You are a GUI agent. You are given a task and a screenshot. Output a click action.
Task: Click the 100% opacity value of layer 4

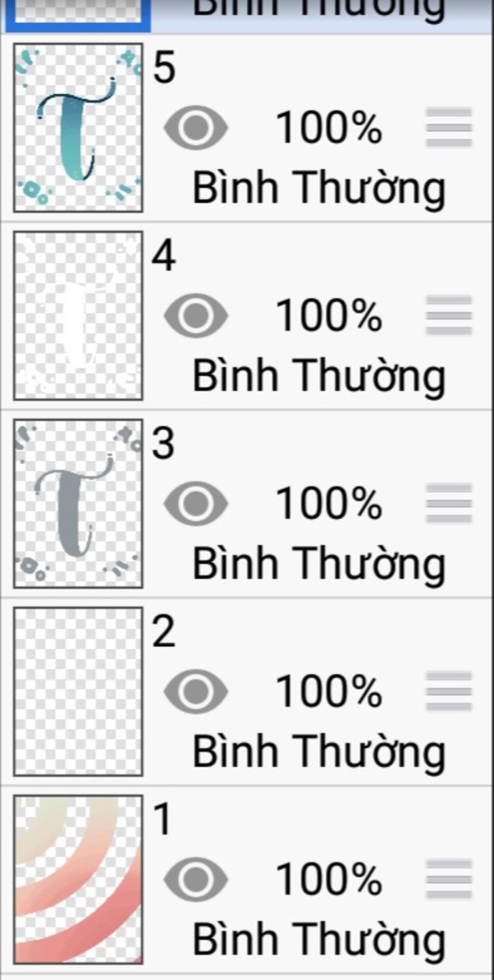coord(329,316)
